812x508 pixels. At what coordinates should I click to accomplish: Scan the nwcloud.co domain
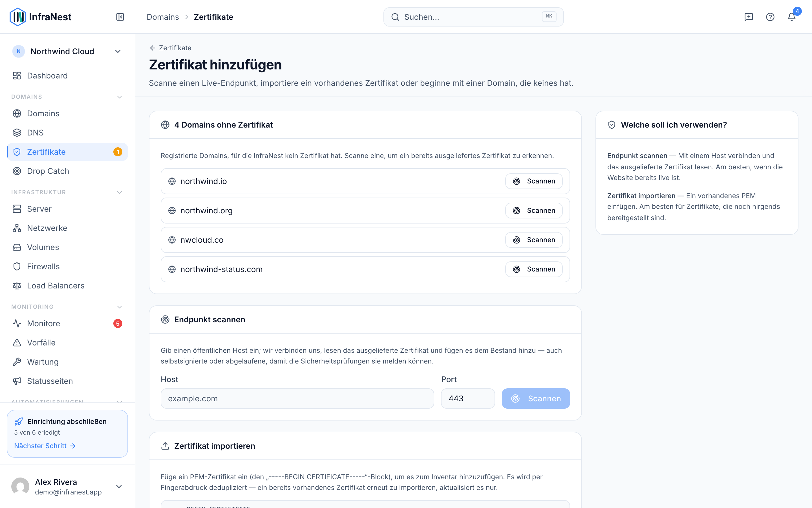pyautogui.click(x=534, y=240)
